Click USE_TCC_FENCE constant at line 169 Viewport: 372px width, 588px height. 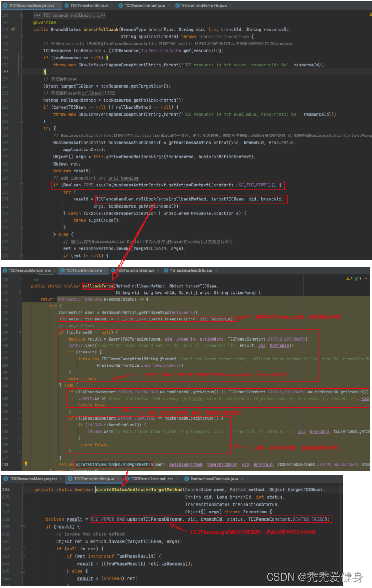pyautogui.click(x=252, y=185)
